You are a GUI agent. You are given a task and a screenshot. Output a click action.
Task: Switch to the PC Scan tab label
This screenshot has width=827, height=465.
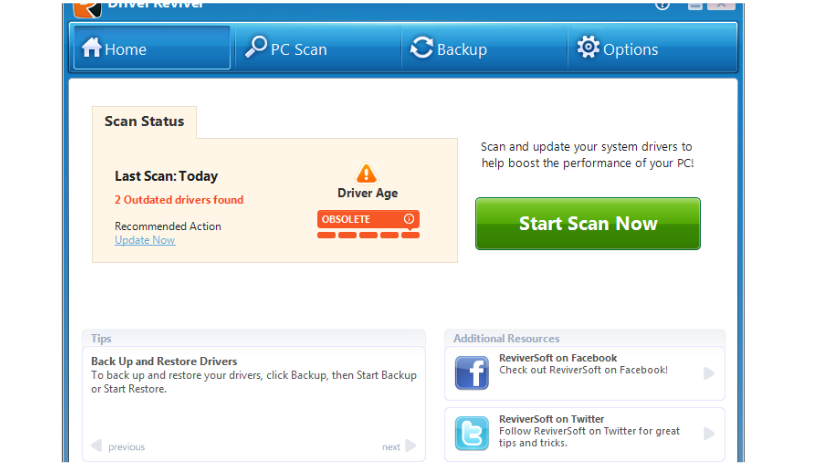coord(298,49)
